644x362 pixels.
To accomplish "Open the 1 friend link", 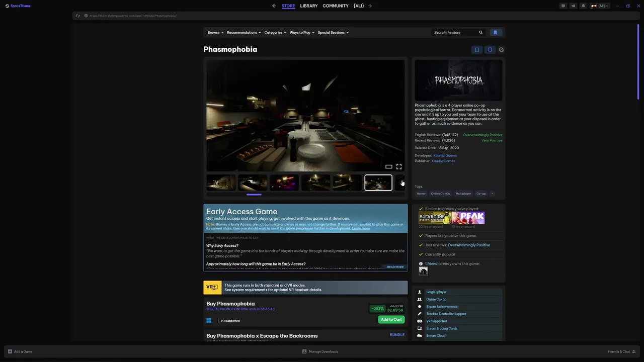I will (x=431, y=263).
